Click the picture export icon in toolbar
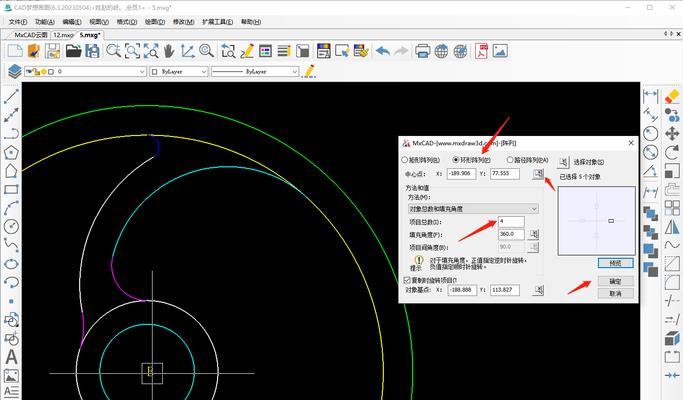The width and height of the screenshot is (683, 400). tap(500, 51)
